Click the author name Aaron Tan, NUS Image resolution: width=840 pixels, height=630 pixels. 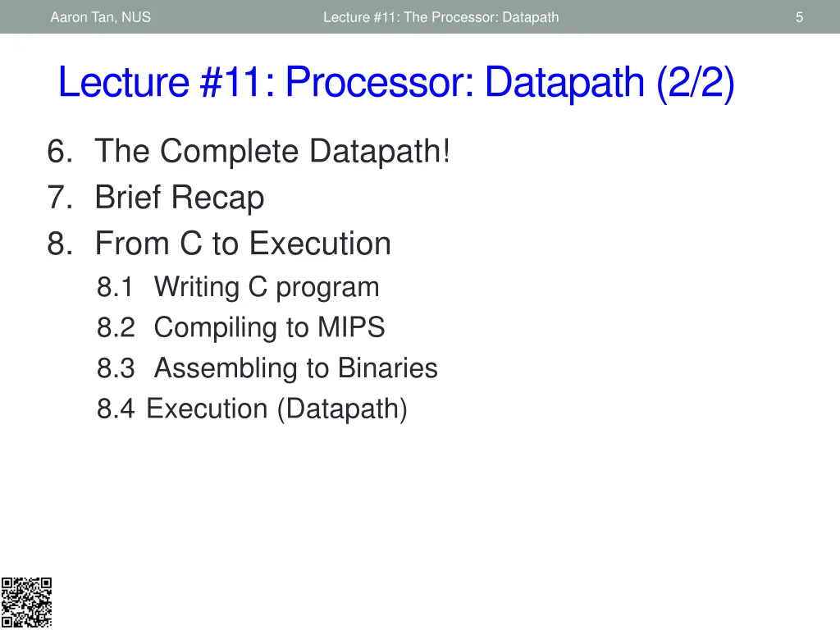point(100,17)
